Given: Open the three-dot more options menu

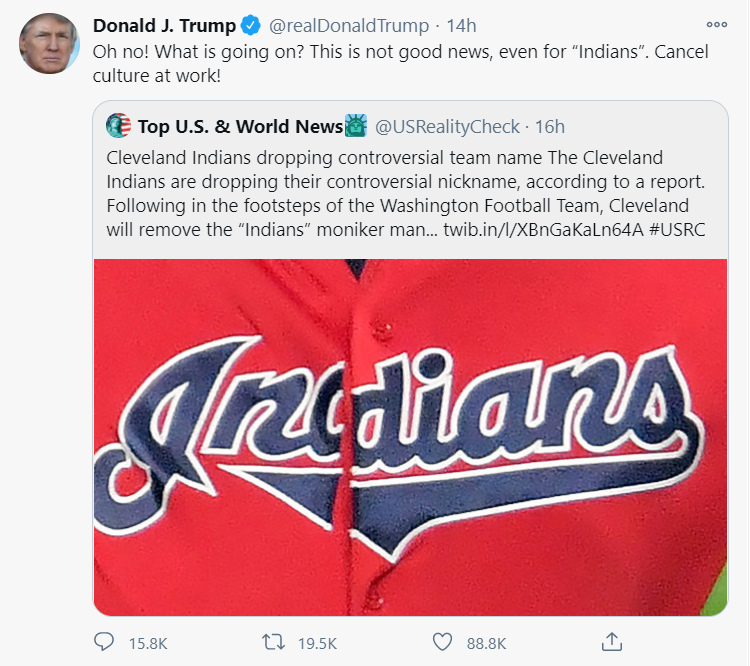Looking at the screenshot, I should [x=717, y=24].
